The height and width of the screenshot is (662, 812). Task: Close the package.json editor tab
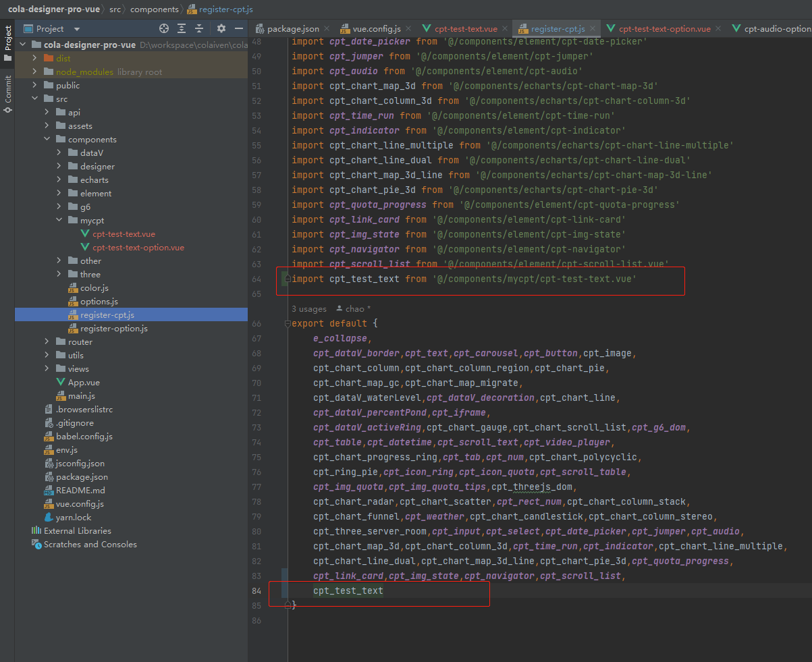327,28
